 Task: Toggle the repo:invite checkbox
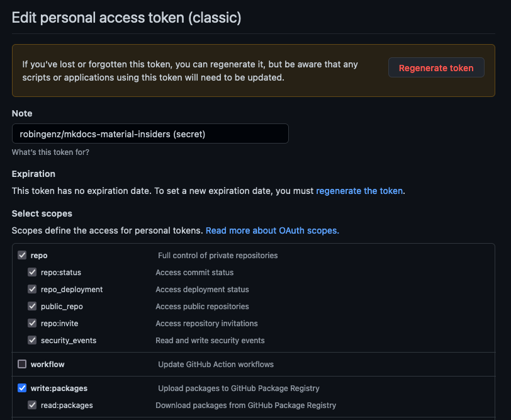[x=32, y=323]
